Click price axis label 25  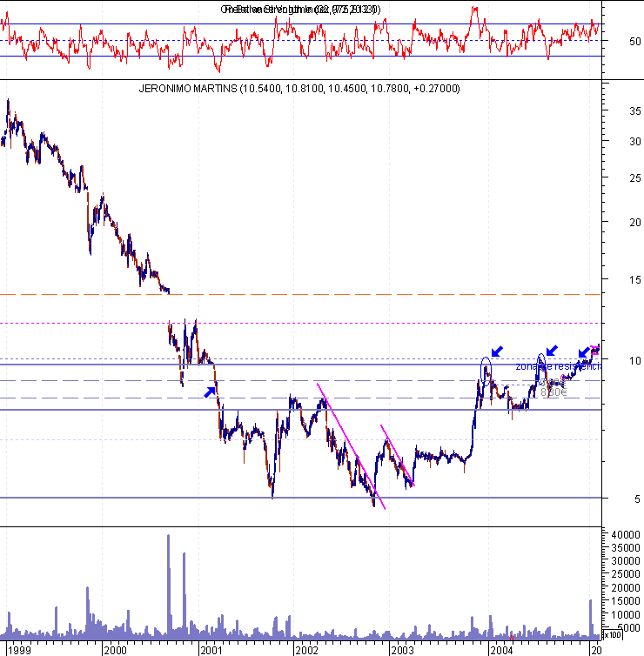pyautogui.click(x=634, y=177)
